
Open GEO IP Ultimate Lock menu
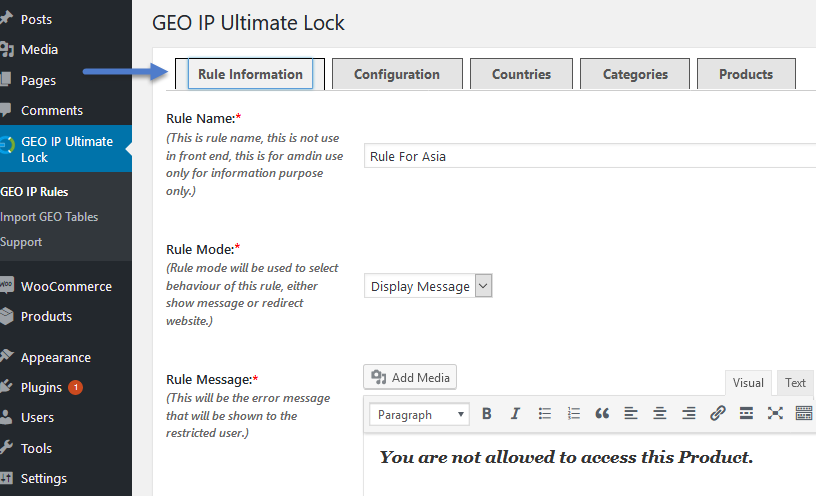[x=66, y=149]
